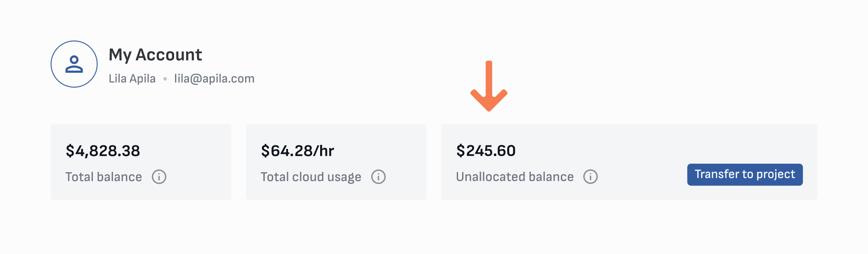
Task: Click info icon next to Unallocated balance
Action: click(590, 177)
